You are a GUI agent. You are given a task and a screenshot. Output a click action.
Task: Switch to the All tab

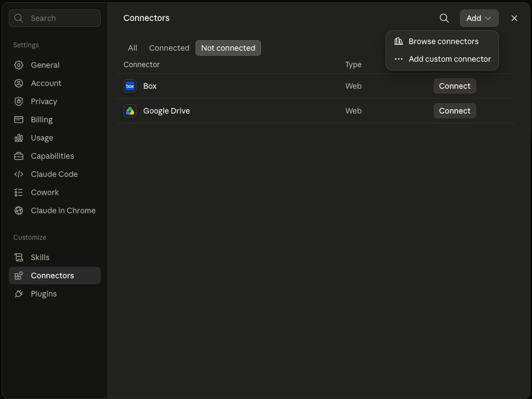[x=132, y=48]
